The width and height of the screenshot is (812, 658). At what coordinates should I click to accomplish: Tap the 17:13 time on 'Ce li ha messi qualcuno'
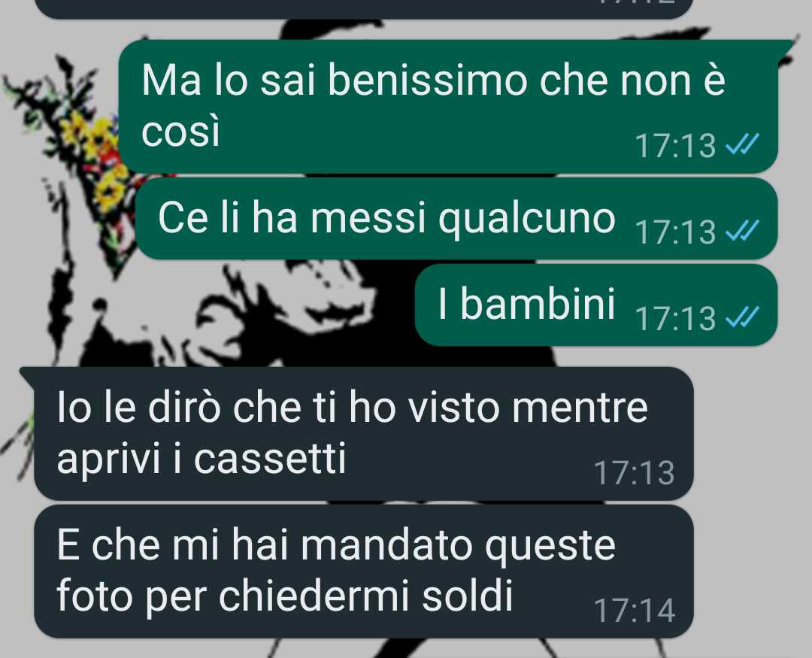coord(674,232)
